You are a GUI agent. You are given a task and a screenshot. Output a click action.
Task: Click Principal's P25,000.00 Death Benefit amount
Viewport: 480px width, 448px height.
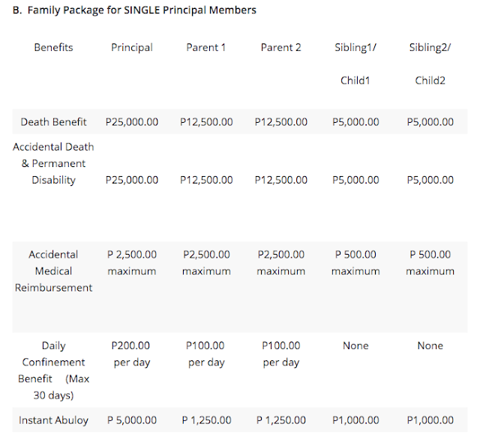click(132, 121)
